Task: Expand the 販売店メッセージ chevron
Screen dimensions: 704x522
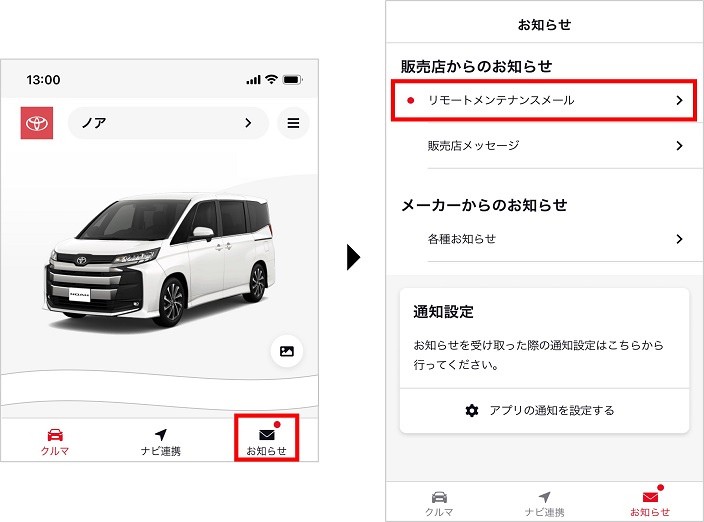Action: click(x=679, y=145)
